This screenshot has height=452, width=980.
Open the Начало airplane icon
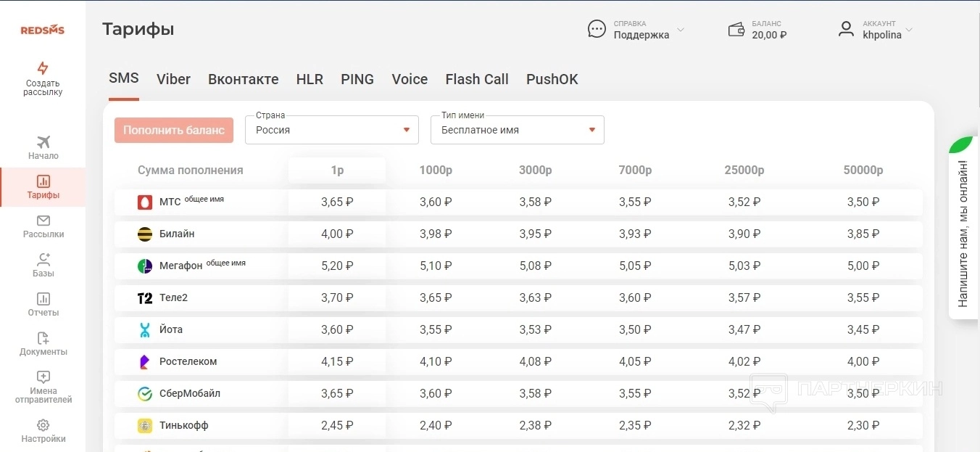click(43, 142)
